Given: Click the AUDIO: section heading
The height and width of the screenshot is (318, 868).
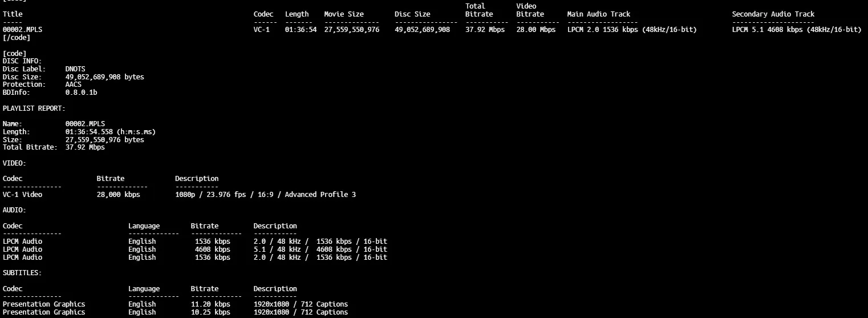Looking at the screenshot, I should (x=14, y=210).
